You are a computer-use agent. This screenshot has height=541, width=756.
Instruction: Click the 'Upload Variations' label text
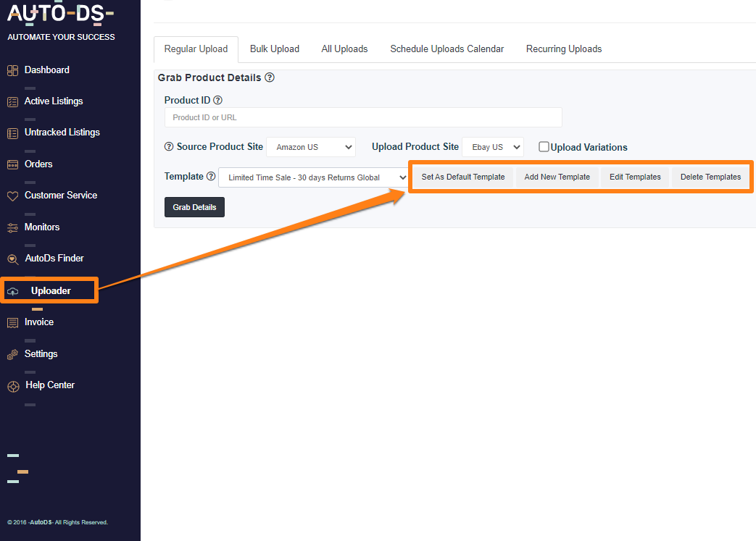coord(589,148)
